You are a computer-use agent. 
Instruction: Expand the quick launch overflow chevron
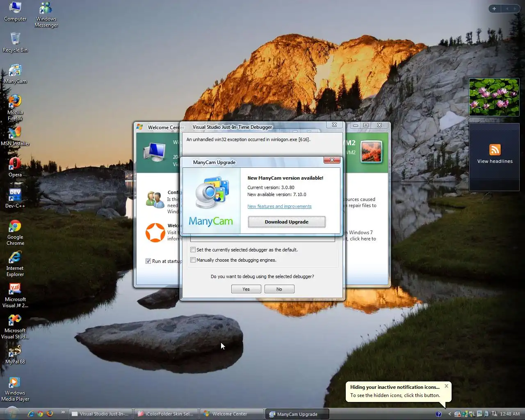coord(63,412)
